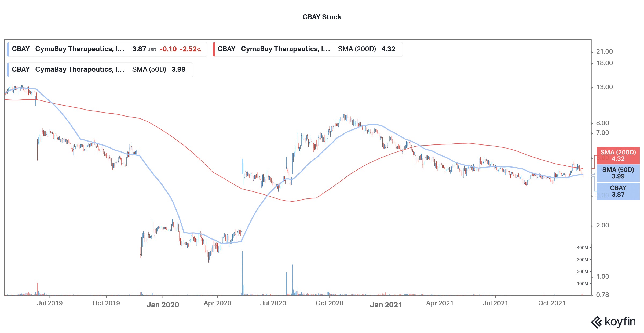644x333 pixels.
Task: Click the -0.10 change value
Action: coord(168,49)
